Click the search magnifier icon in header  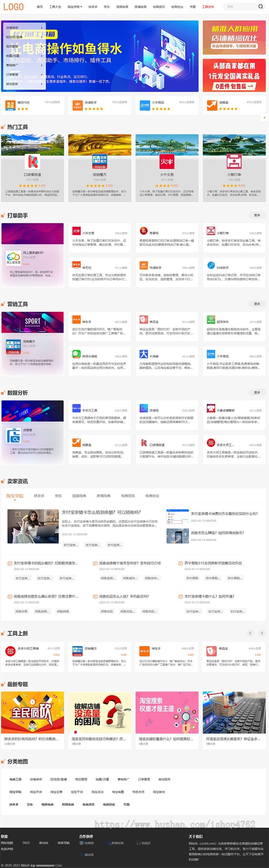click(260, 6)
